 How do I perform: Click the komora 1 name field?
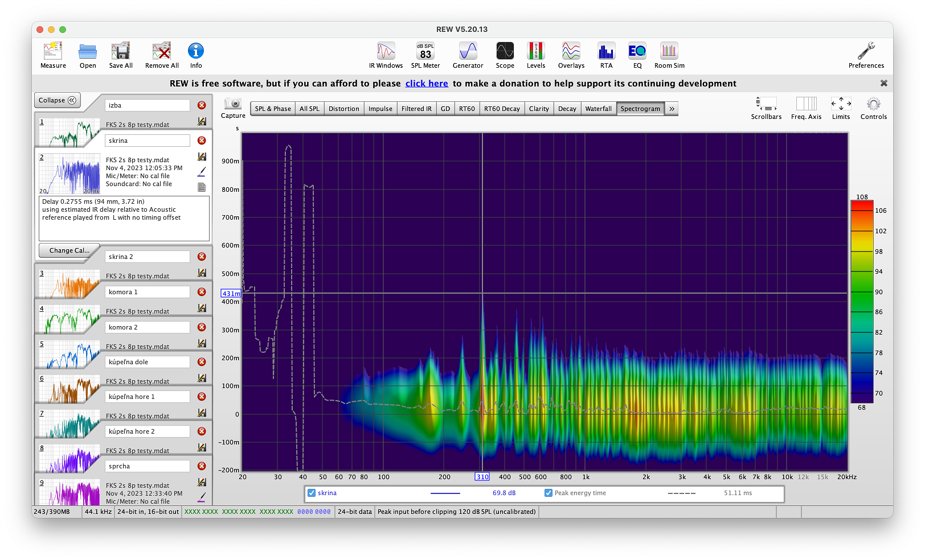tap(148, 292)
